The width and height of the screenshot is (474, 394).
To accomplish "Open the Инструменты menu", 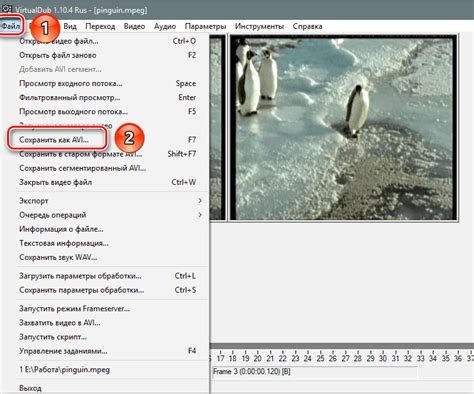I will (259, 26).
